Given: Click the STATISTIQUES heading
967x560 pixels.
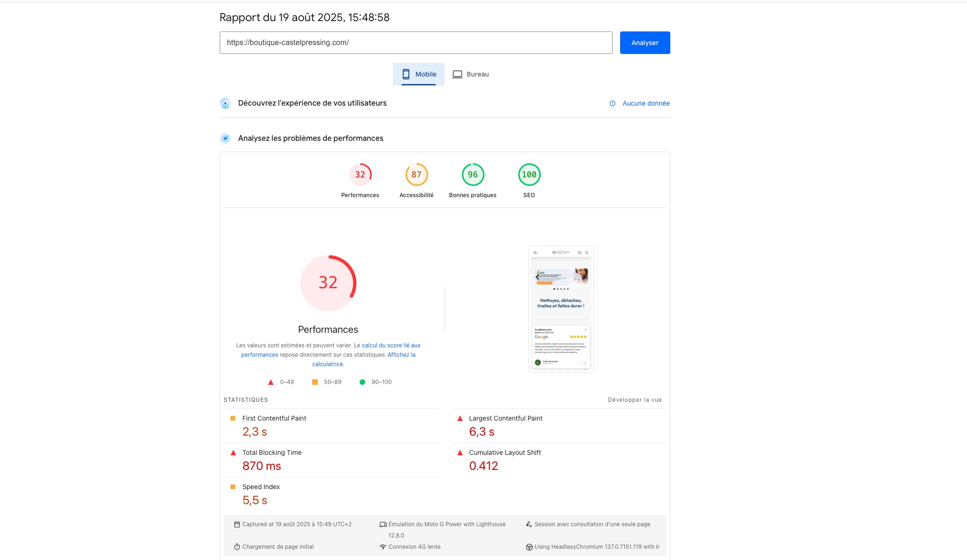Looking at the screenshot, I should (246, 400).
